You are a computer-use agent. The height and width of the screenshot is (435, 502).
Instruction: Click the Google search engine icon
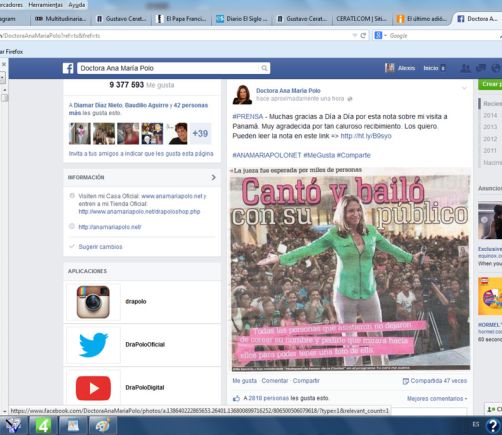pos(378,35)
